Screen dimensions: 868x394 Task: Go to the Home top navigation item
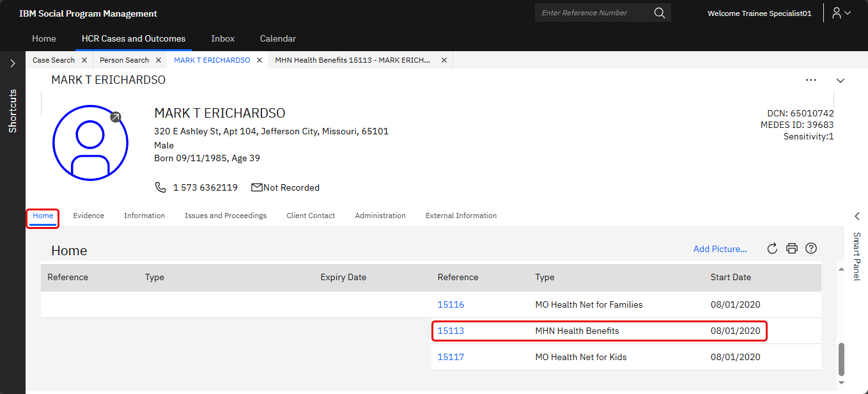[44, 38]
